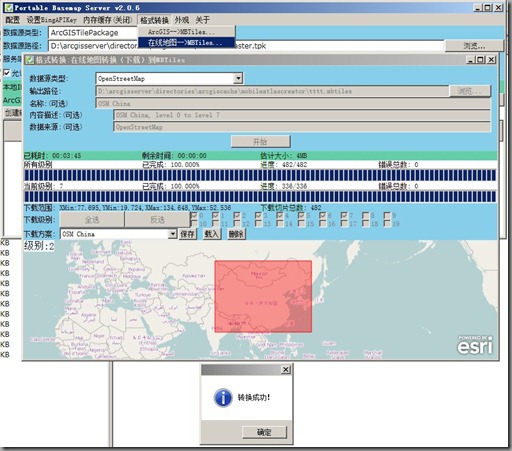Open the 外观 menu
This screenshot has width=512, height=451.
[182, 20]
